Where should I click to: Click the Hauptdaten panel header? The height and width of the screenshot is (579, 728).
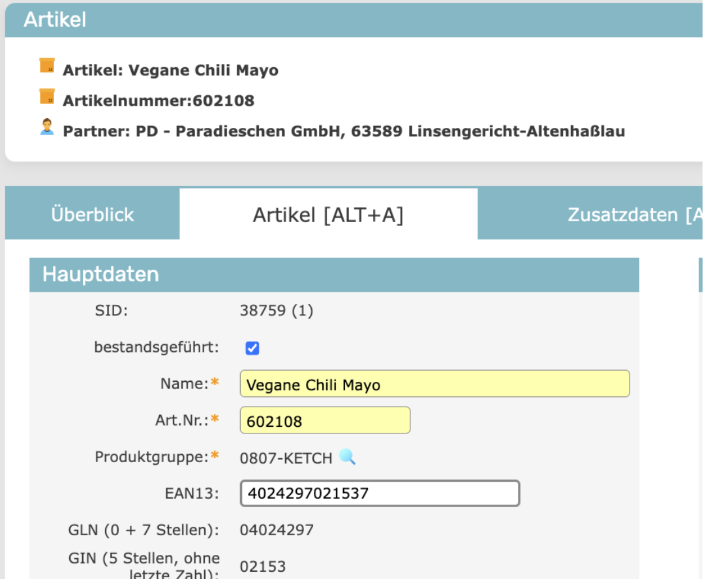334,274
